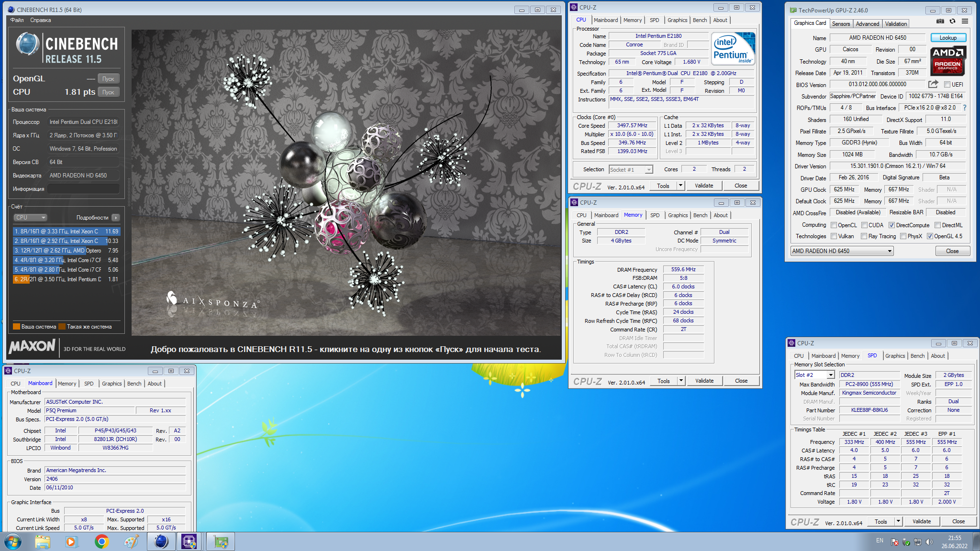The image size is (980, 551).
Task: Click Lookup button in GPU-Z
Action: pos(948,38)
